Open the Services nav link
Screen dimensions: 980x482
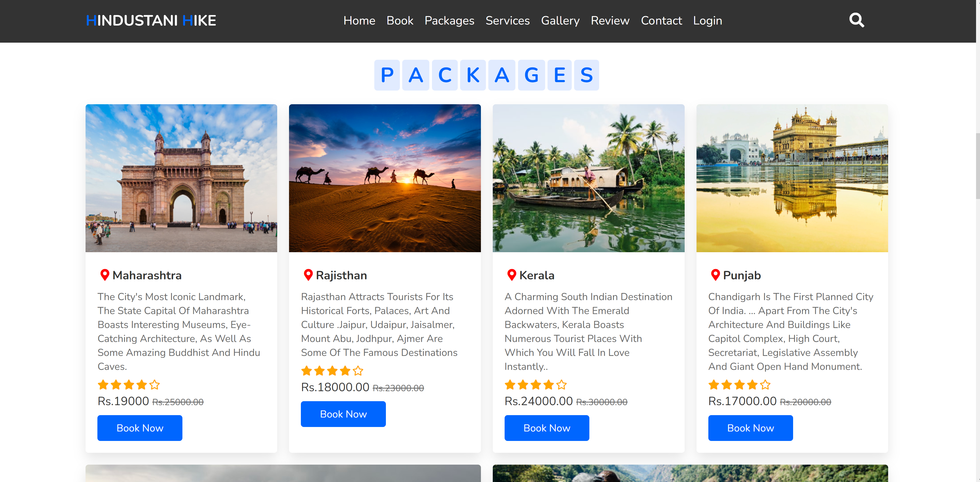pos(508,21)
